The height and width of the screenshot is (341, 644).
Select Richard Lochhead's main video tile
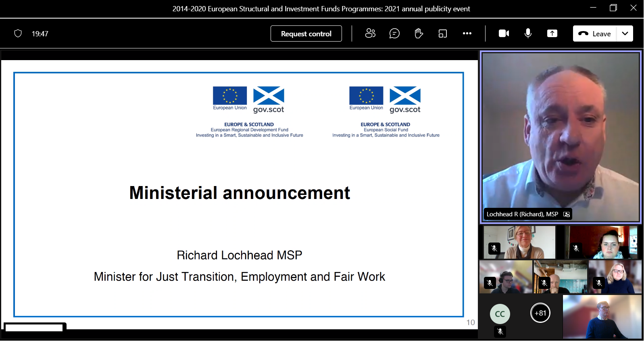pyautogui.click(x=561, y=133)
